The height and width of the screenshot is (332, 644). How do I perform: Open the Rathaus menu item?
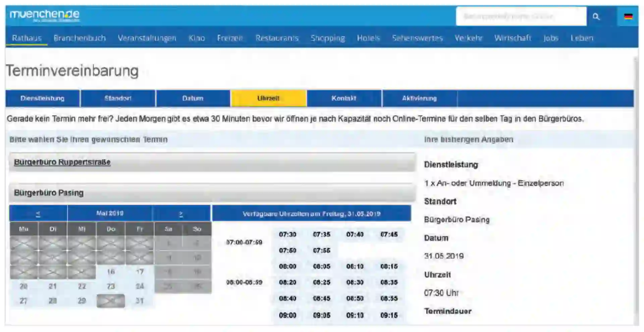(x=26, y=38)
